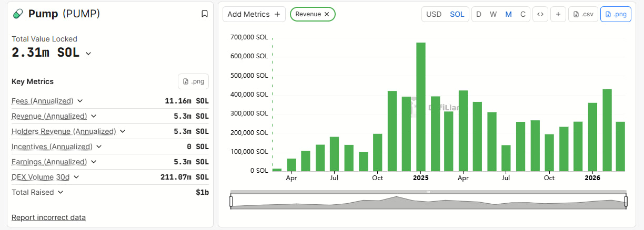Click the Pump pill logo icon
The image size is (644, 230).
pos(18,14)
